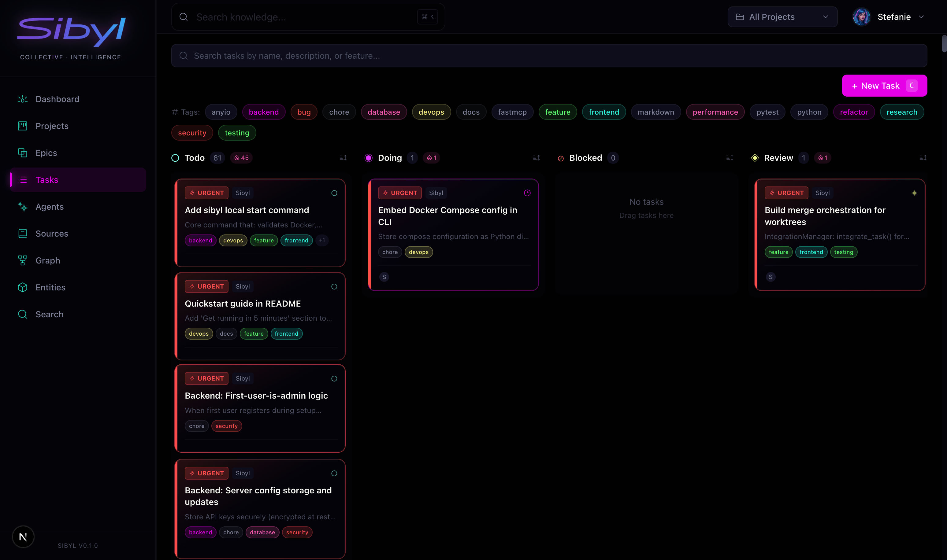
Task: Open Epics via its sidebar icon
Action: [x=23, y=153]
